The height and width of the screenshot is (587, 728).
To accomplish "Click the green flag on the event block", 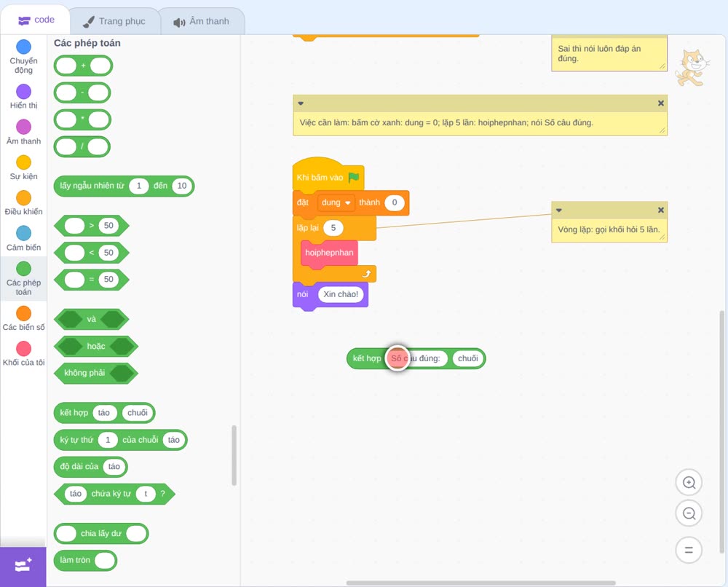I will 354,178.
